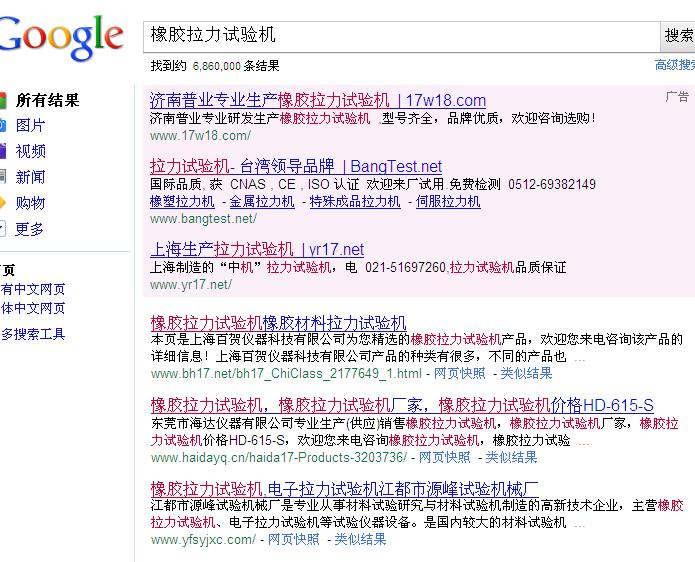Switch to 购物 shopping results

(x=30, y=203)
